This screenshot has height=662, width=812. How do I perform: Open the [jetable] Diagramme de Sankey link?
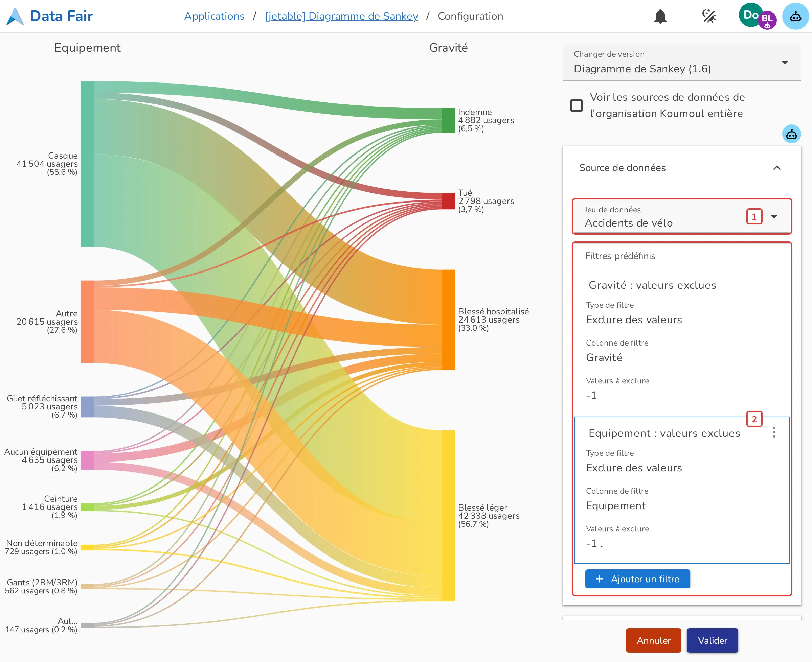tap(341, 16)
